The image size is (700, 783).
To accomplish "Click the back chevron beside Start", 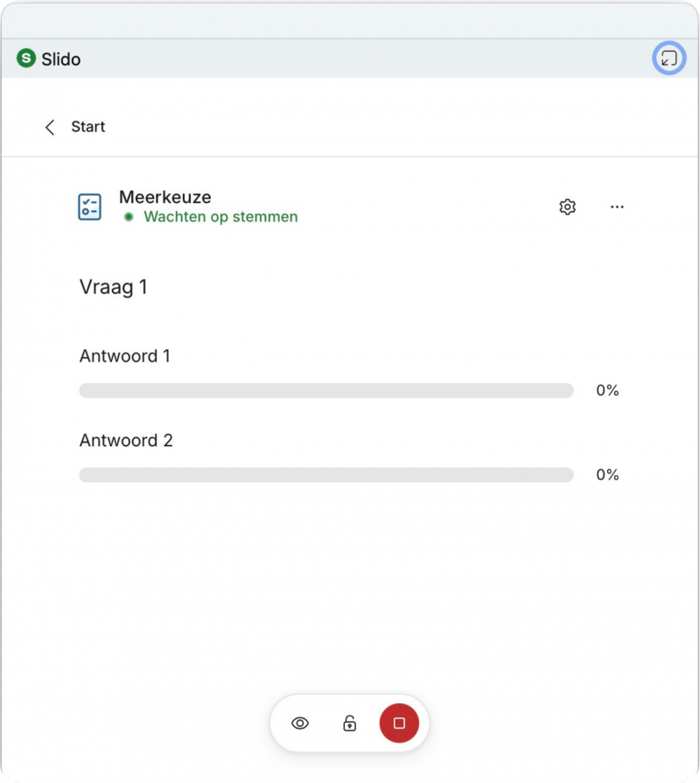I will point(50,127).
